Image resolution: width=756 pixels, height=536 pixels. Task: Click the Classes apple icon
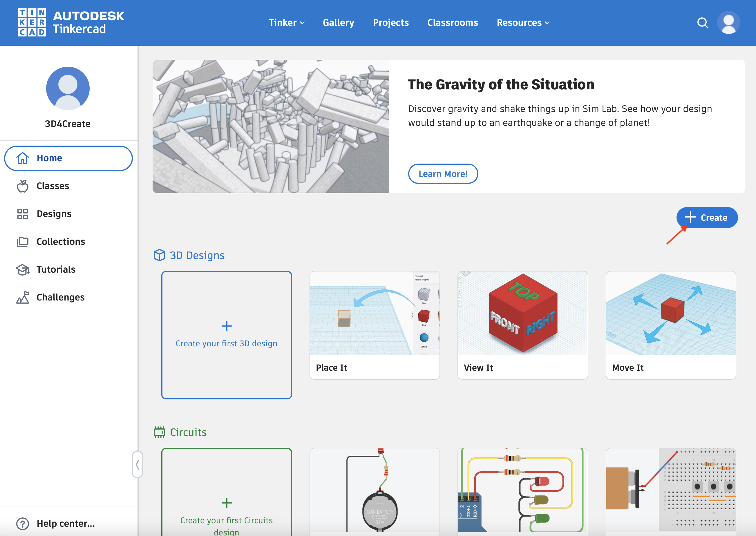22,186
